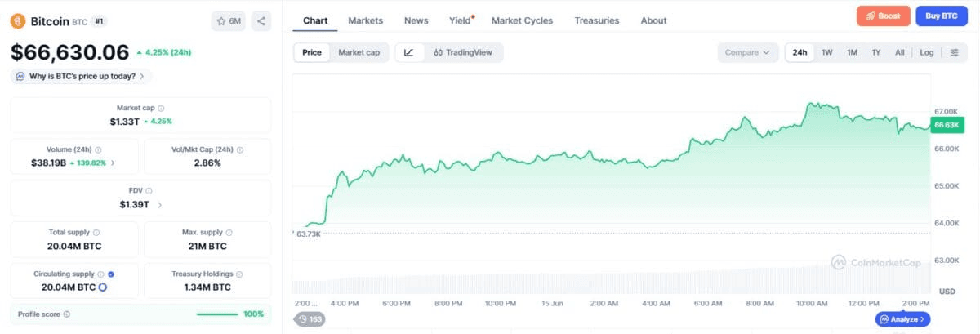The height and width of the screenshot is (334, 980).
Task: Click info icon next to Profile score
Action: click(x=66, y=314)
